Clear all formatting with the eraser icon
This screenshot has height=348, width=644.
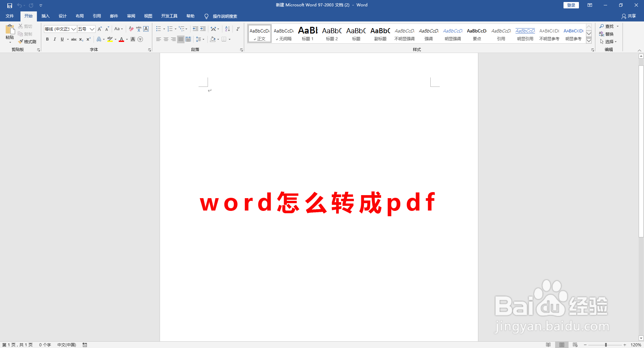(131, 29)
